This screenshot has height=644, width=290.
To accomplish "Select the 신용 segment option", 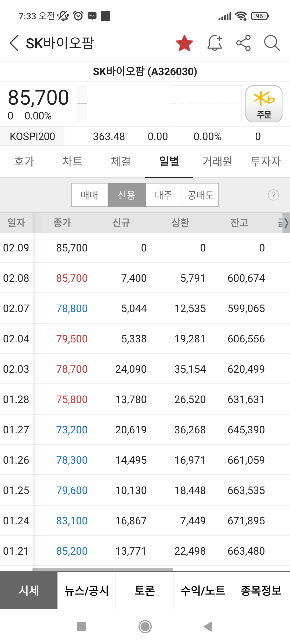I will [127, 195].
